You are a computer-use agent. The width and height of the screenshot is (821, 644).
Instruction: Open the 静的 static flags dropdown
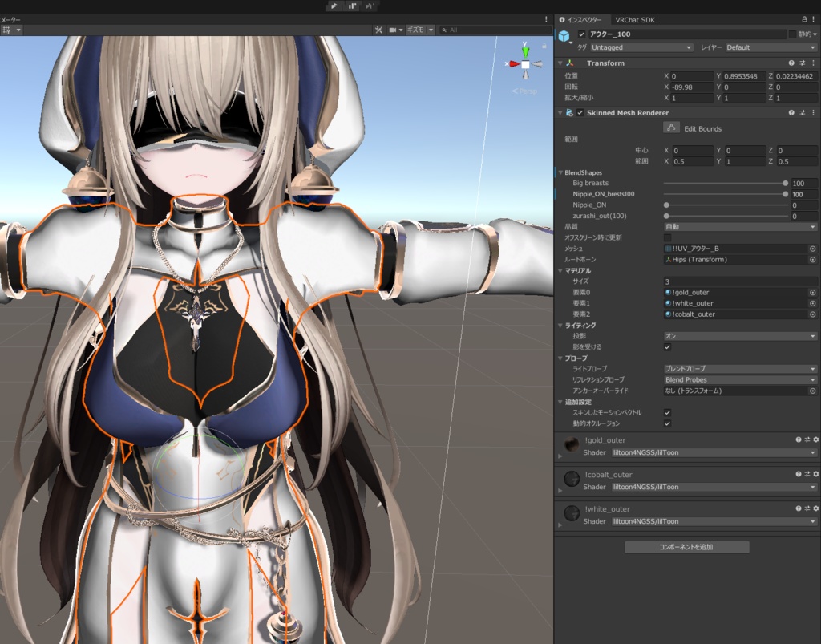815,34
